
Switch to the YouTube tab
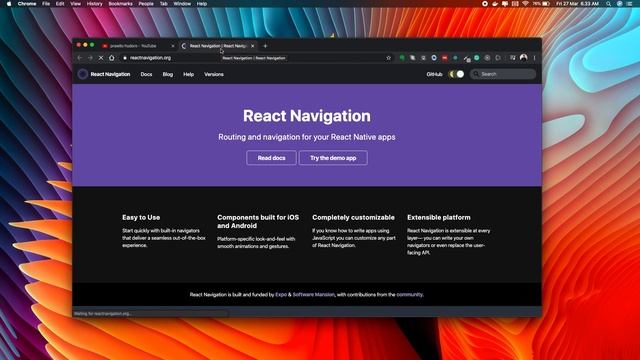(x=138, y=46)
